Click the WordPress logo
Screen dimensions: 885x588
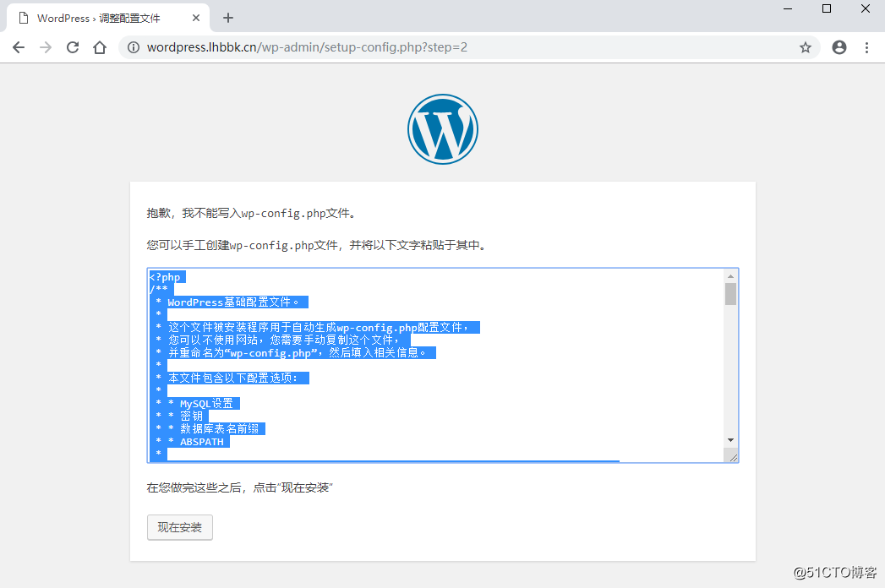click(443, 129)
